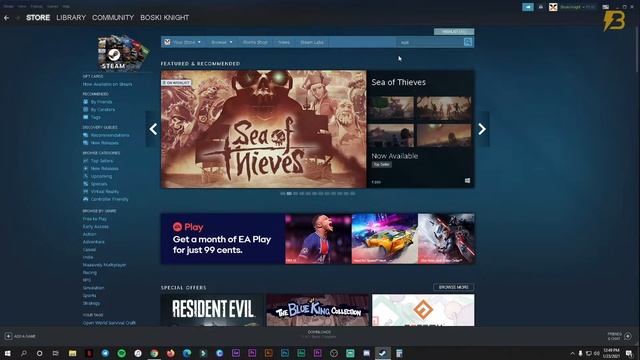Open the Steam menu in the title bar
This screenshot has width=640, height=360.
[8, 7]
